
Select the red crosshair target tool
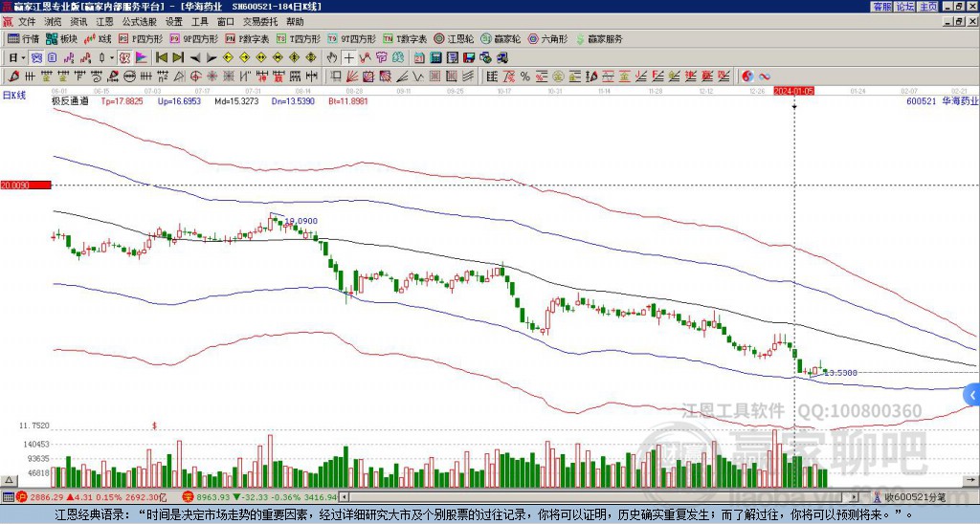click(x=195, y=76)
